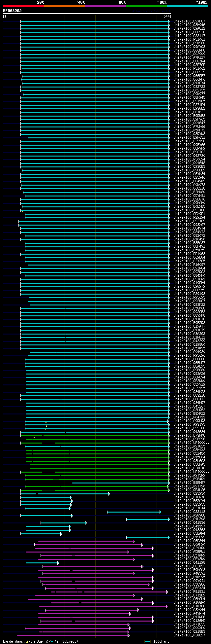Image resolution: width=211 pixels, height=644 pixels.
Task: Click the cyan alignment bar for Q9XHC7
Action: [95, 21]
